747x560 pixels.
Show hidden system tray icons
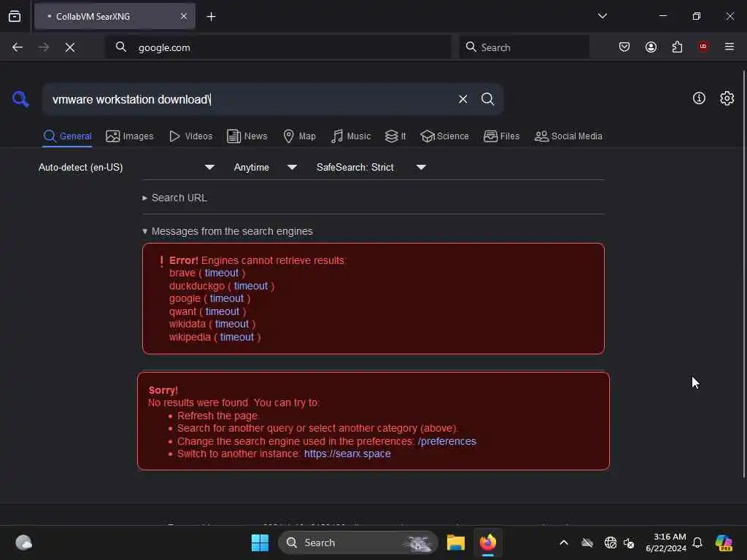point(564,542)
